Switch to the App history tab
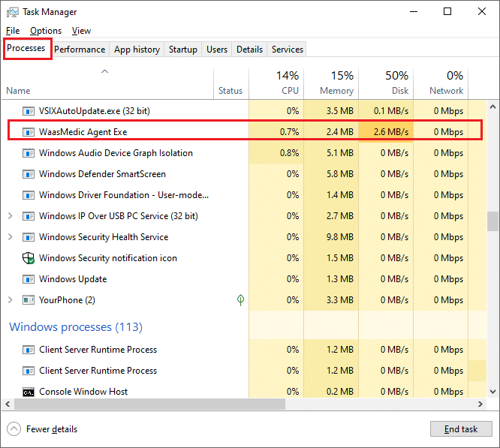This screenshot has height=448, width=500. pyautogui.click(x=137, y=50)
